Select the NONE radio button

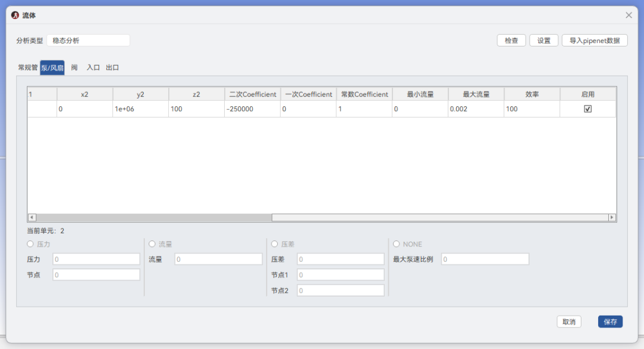pos(397,244)
